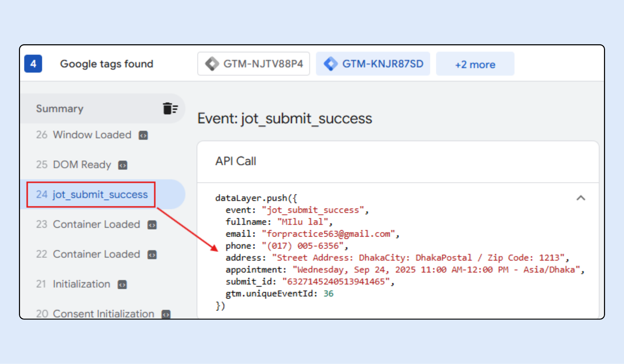Viewport: 624px width, 364px height.
Task: Click the code icon beside DOM Ready
Action: 123,165
